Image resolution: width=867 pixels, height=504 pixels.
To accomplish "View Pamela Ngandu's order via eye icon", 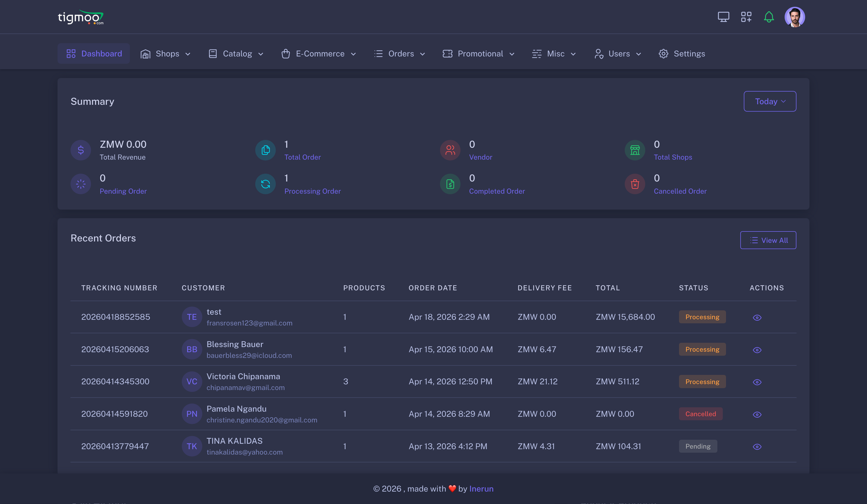I will point(757,415).
